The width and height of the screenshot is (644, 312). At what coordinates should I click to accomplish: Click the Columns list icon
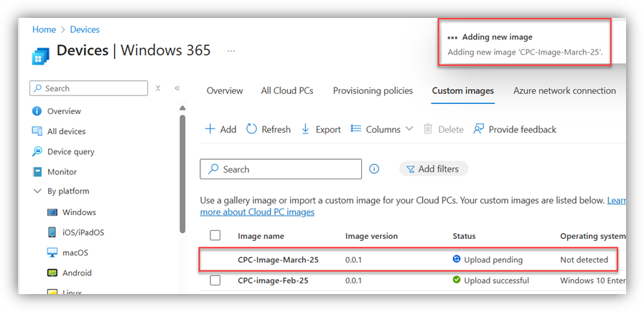(x=355, y=129)
